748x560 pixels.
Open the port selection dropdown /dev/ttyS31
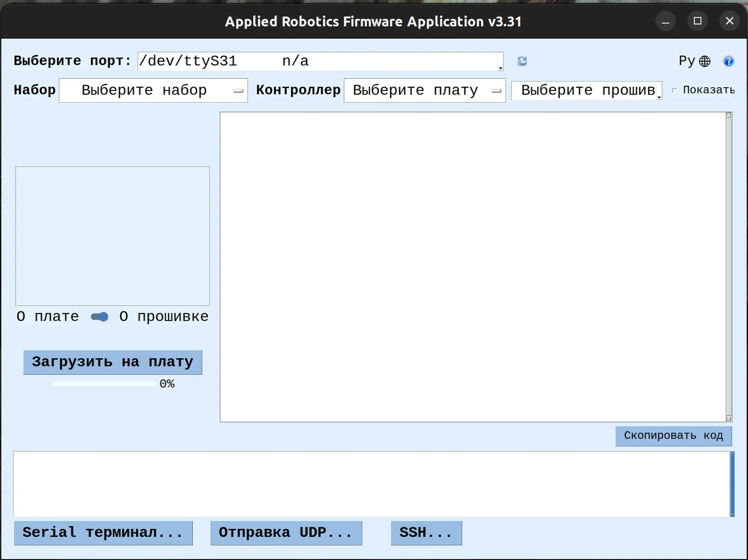coord(320,61)
